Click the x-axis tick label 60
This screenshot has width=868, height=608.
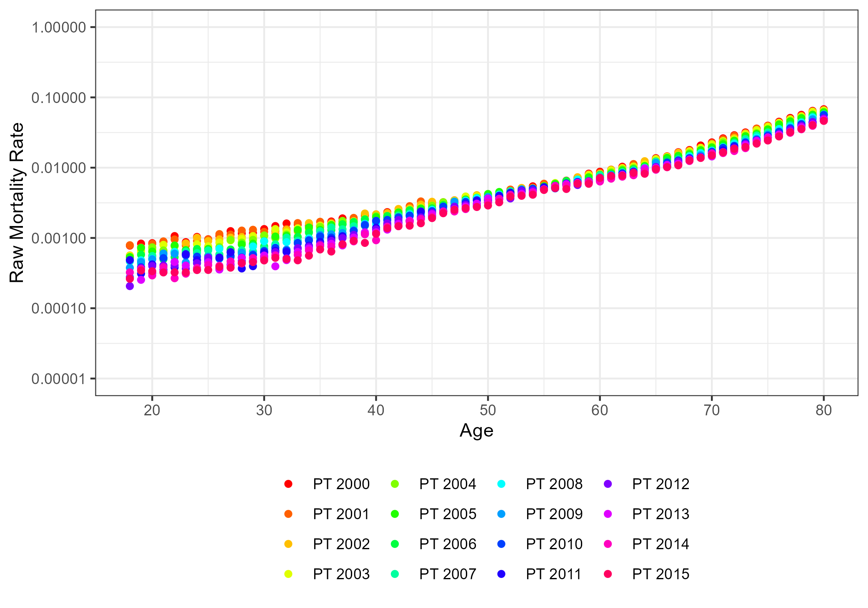click(x=600, y=410)
